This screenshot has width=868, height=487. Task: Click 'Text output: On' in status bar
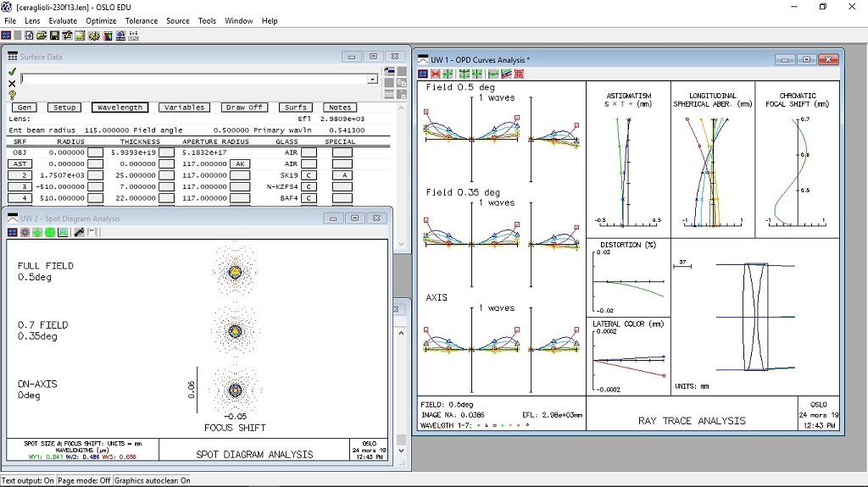[x=28, y=480]
